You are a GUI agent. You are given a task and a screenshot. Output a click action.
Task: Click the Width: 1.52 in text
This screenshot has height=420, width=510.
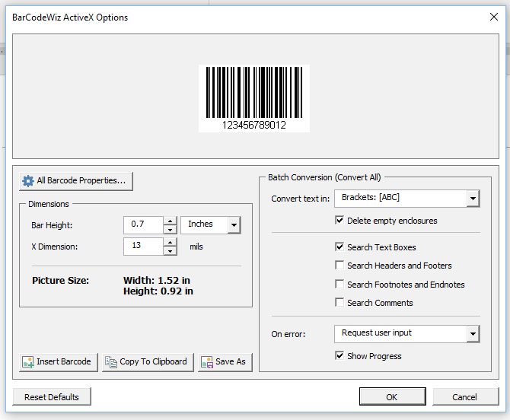click(157, 280)
